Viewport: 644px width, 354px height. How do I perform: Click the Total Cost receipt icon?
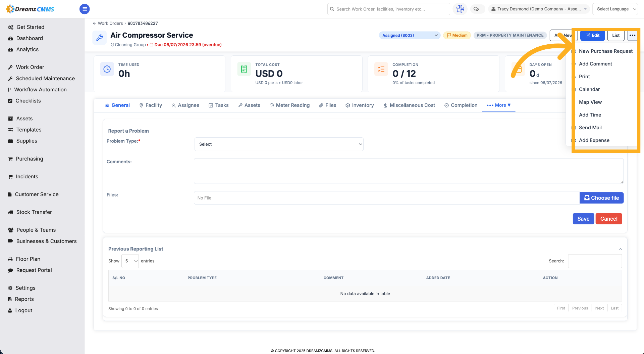(x=244, y=69)
